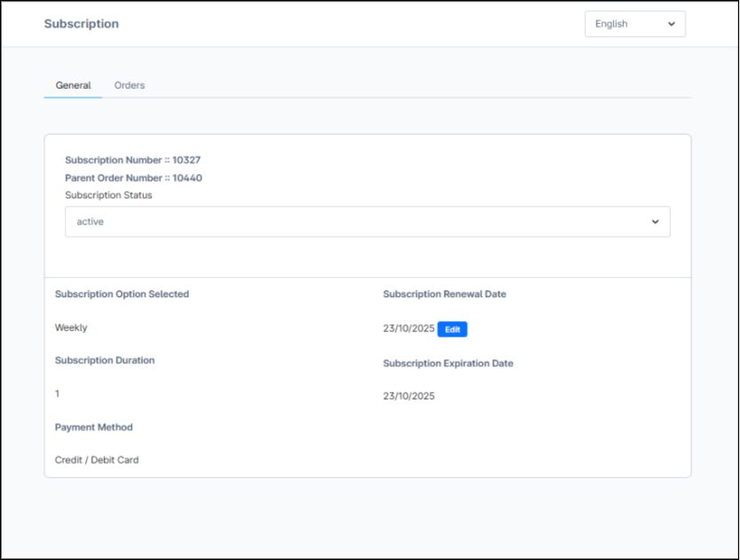Click the Subscription Status label

108,195
